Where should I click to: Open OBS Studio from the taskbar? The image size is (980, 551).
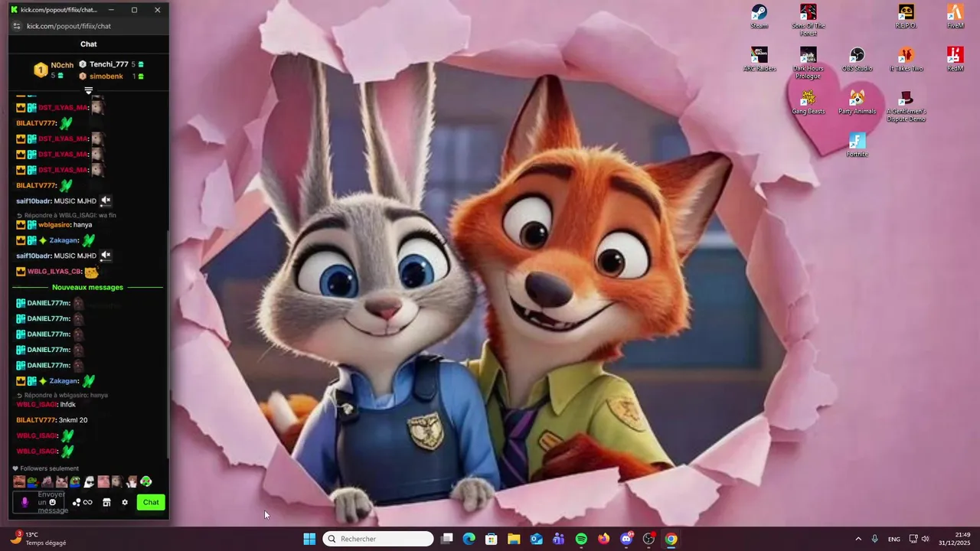[x=648, y=539]
